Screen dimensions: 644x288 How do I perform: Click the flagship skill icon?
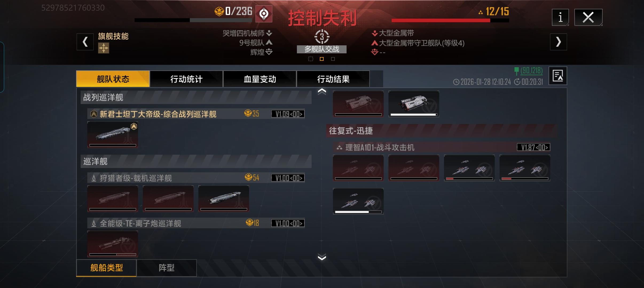click(104, 48)
